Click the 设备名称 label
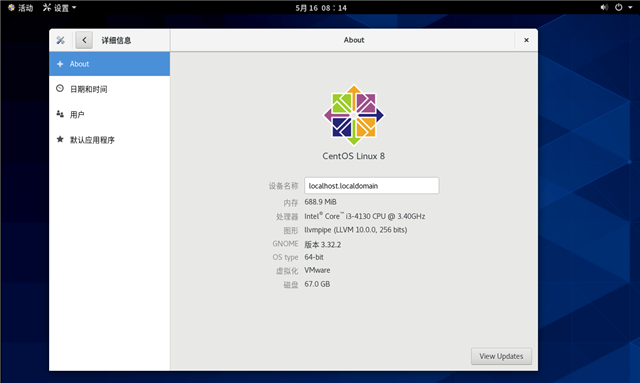640x383 pixels. (283, 186)
